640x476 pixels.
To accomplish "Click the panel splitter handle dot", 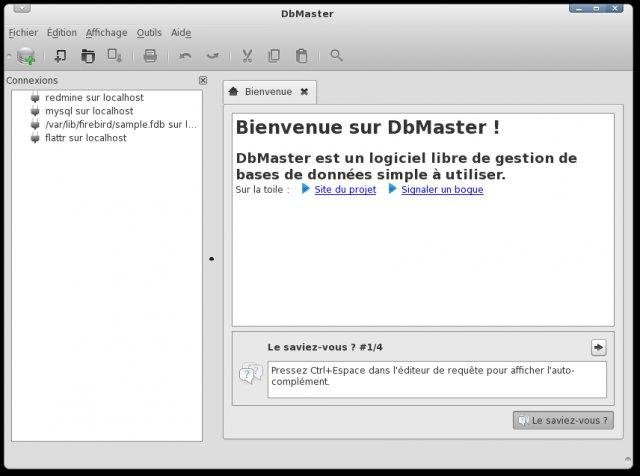I will (211, 259).
